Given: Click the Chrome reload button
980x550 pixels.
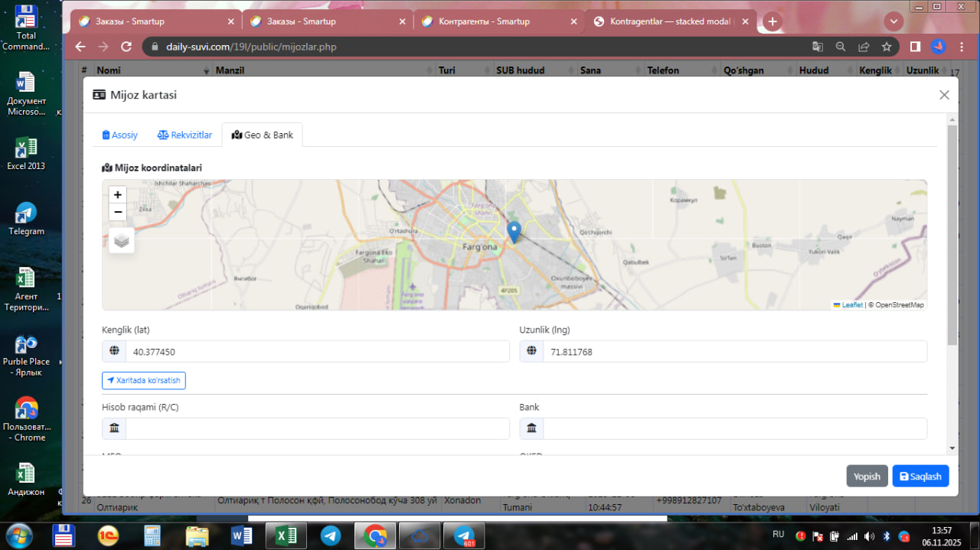Looking at the screenshot, I should (x=126, y=47).
